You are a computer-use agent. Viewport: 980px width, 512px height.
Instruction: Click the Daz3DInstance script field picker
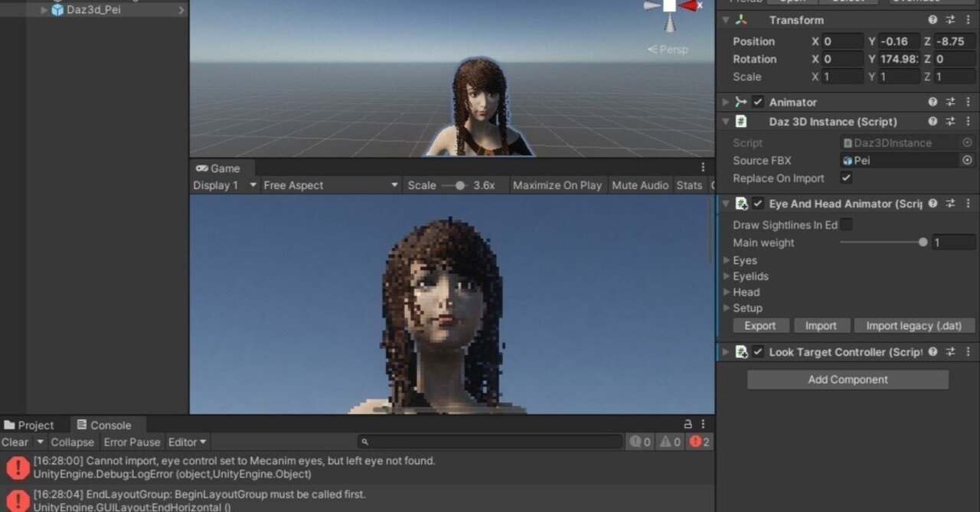coord(966,142)
